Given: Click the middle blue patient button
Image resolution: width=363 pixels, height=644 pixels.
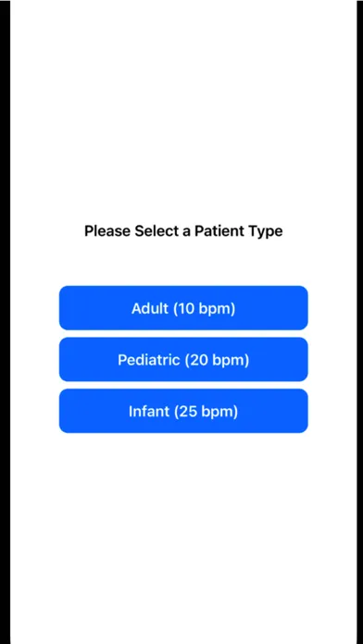Looking at the screenshot, I should [x=183, y=359].
